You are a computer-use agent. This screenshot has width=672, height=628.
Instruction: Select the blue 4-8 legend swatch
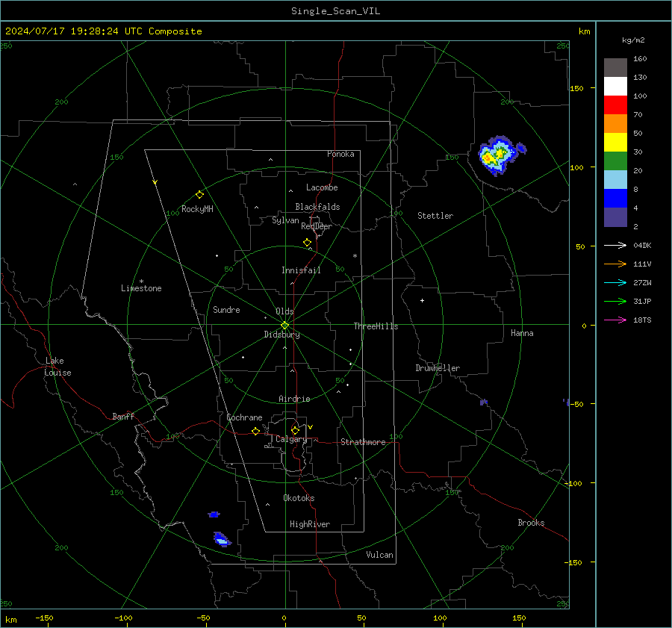(615, 199)
